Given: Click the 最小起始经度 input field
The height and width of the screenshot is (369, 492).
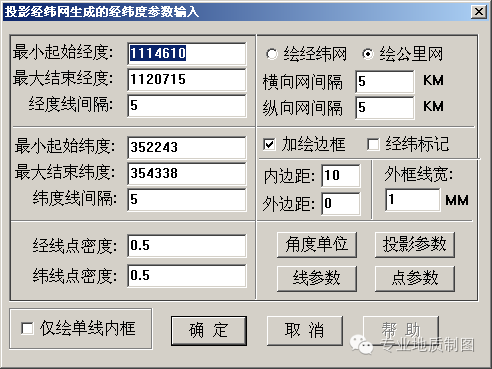Looking at the screenshot, I should point(187,54).
